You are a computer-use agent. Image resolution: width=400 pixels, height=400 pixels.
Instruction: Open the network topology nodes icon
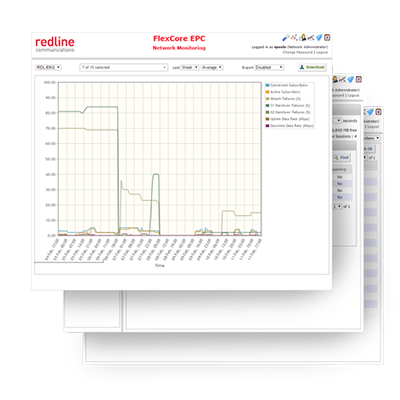tap(294, 38)
